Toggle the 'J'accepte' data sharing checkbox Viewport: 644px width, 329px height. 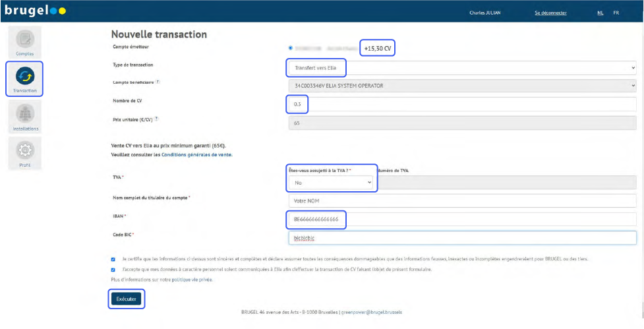(113, 269)
